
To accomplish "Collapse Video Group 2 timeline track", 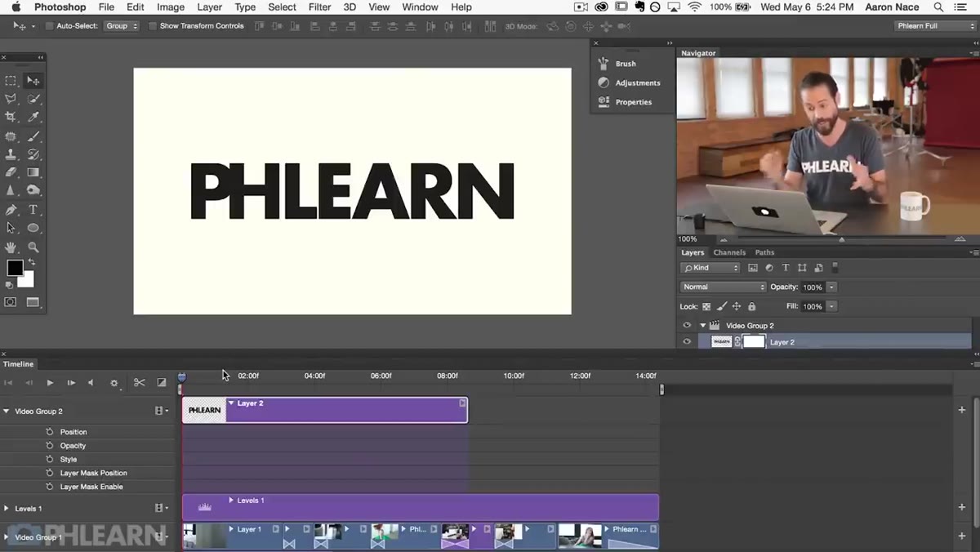I will [x=7, y=412].
